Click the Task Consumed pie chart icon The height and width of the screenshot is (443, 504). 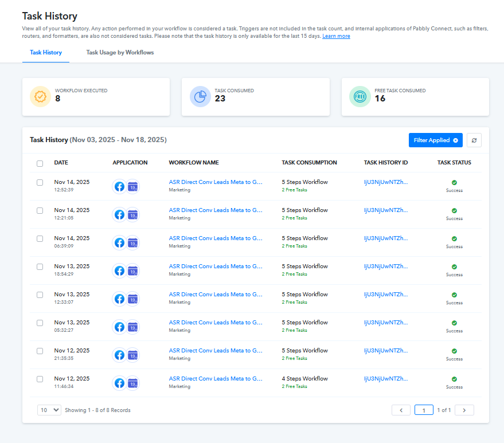[200, 97]
